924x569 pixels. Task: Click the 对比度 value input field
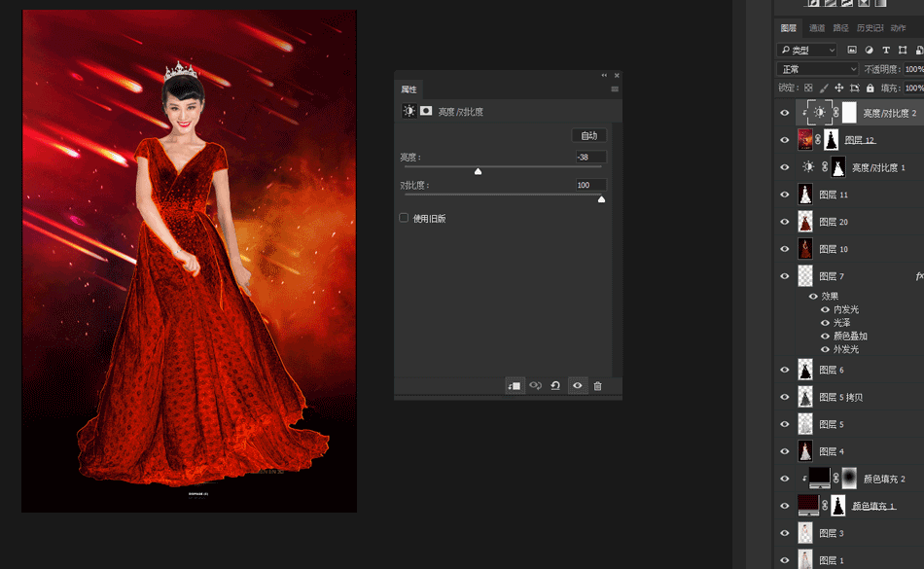tap(590, 185)
